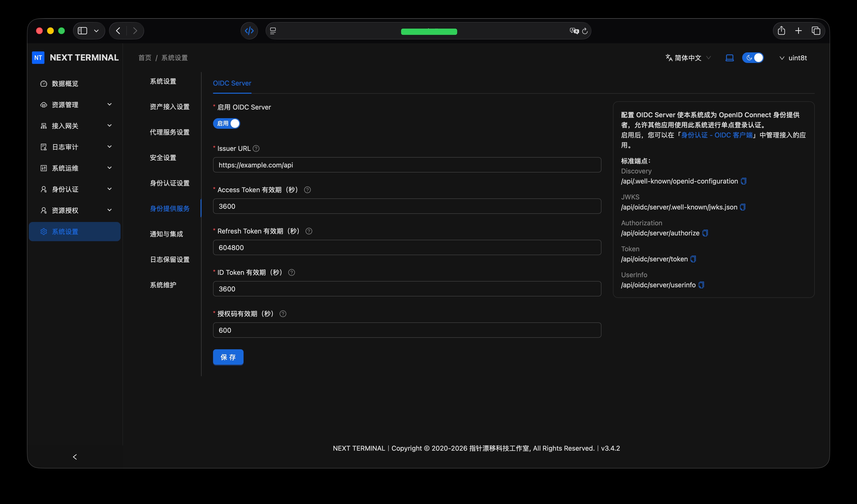Viewport: 857px width, 504px height.
Task: Copy the Authorization endpoint path
Action: [705, 233]
